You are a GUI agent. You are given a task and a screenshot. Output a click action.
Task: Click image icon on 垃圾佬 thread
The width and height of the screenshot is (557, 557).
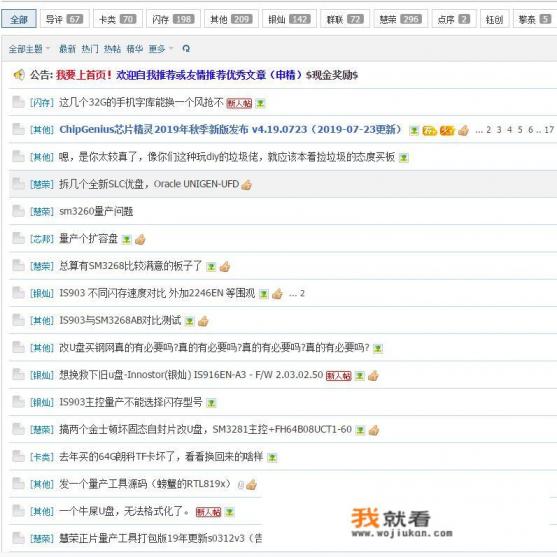point(404,158)
